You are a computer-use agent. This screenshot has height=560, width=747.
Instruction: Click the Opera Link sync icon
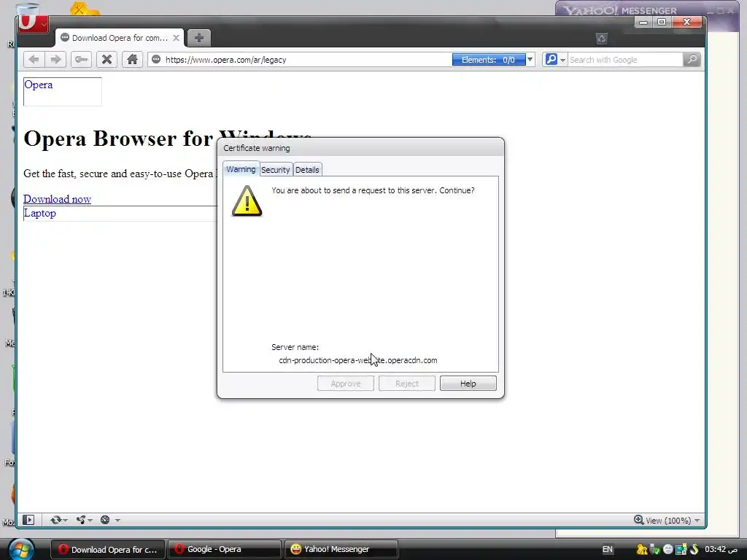(x=55, y=520)
